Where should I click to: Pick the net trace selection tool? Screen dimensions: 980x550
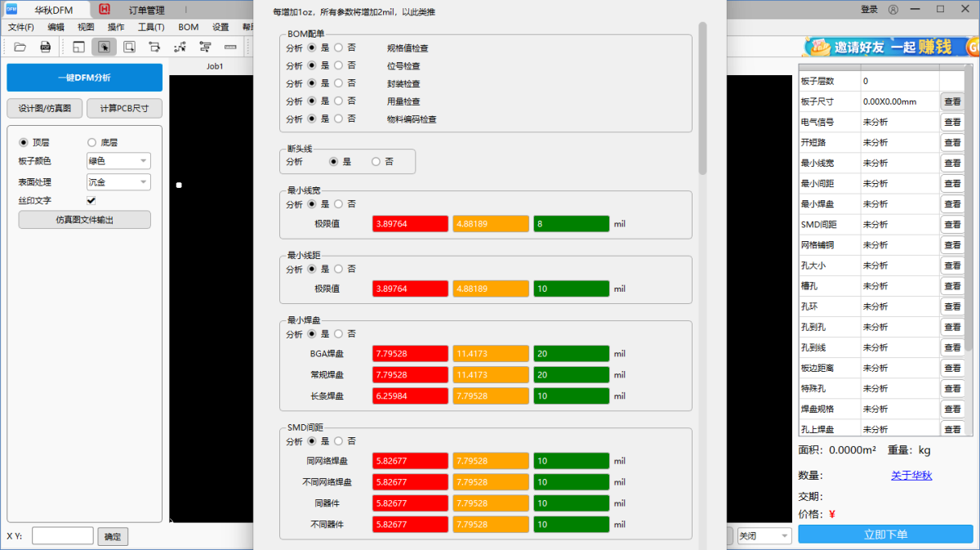154,47
